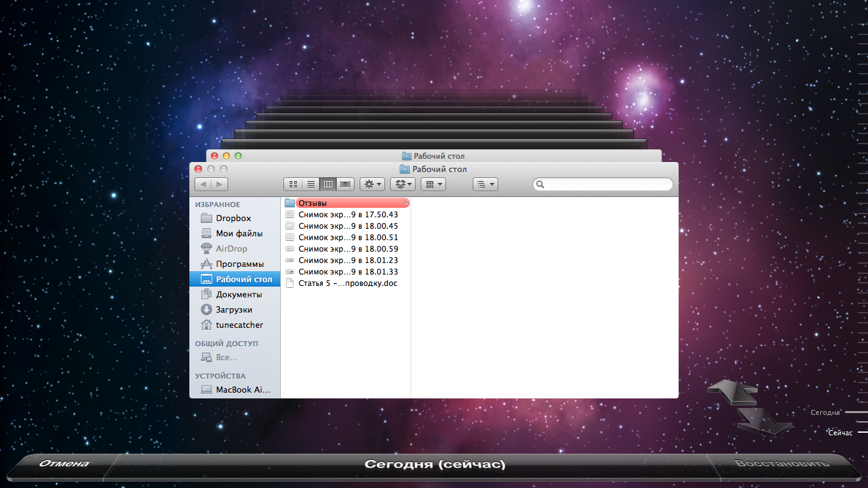Click the Статья 5 document icon
Image resolution: width=868 pixels, height=488 pixels.
(290, 283)
